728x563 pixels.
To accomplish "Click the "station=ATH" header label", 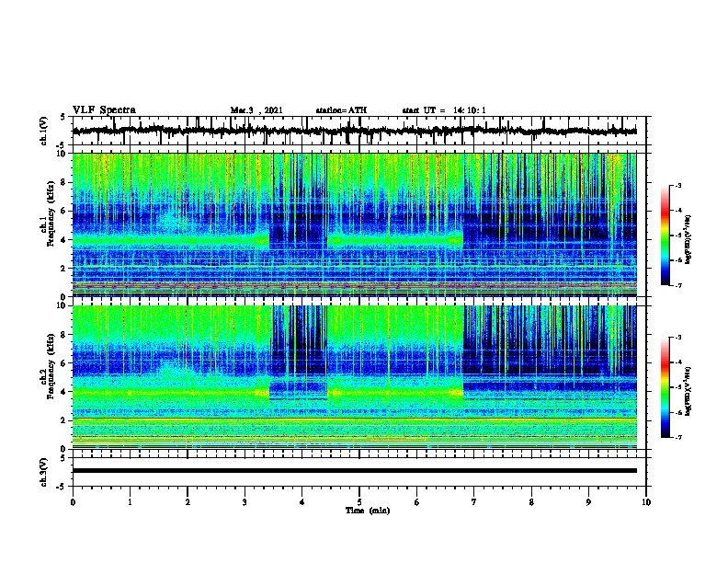I will (341, 110).
